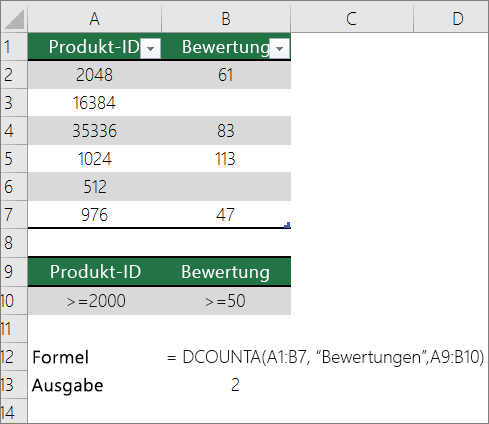489x424 pixels.
Task: Click the Ausgabe label cell
Action: pyautogui.click(x=95, y=385)
